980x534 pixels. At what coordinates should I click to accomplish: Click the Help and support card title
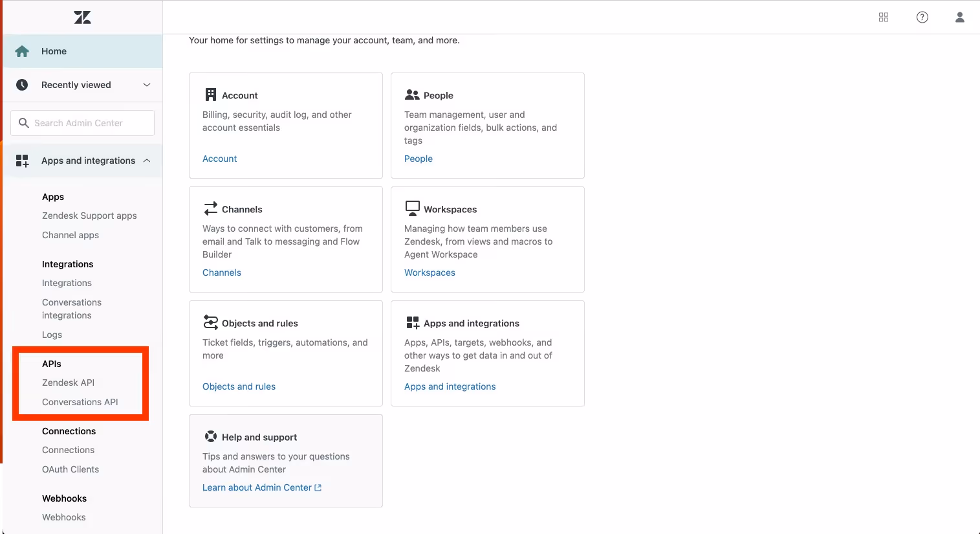coord(259,437)
